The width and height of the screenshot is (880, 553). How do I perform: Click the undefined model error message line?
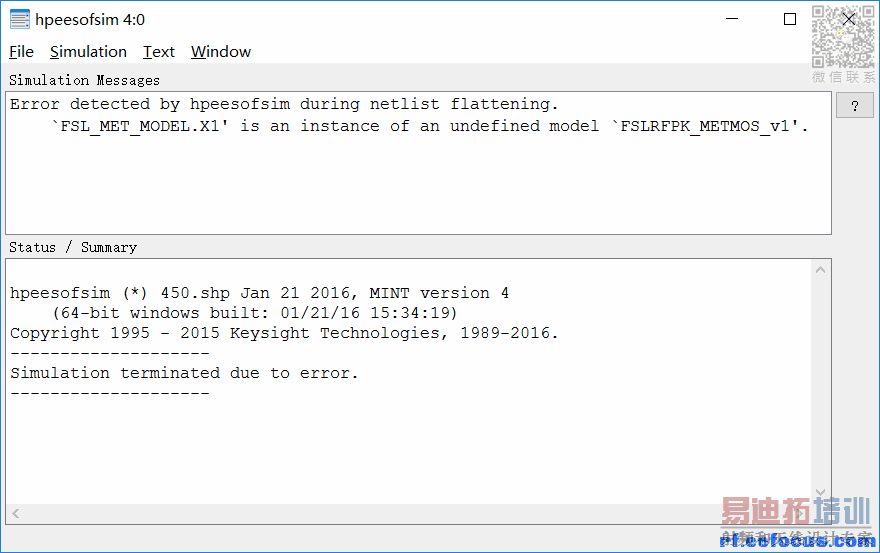(x=430, y=126)
